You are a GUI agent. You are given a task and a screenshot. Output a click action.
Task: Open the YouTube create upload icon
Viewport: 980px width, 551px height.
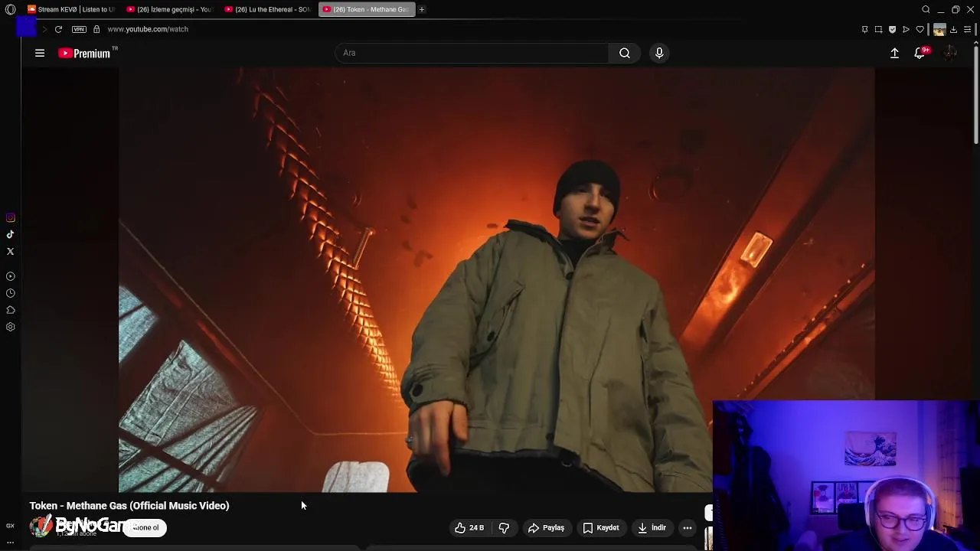pos(894,53)
